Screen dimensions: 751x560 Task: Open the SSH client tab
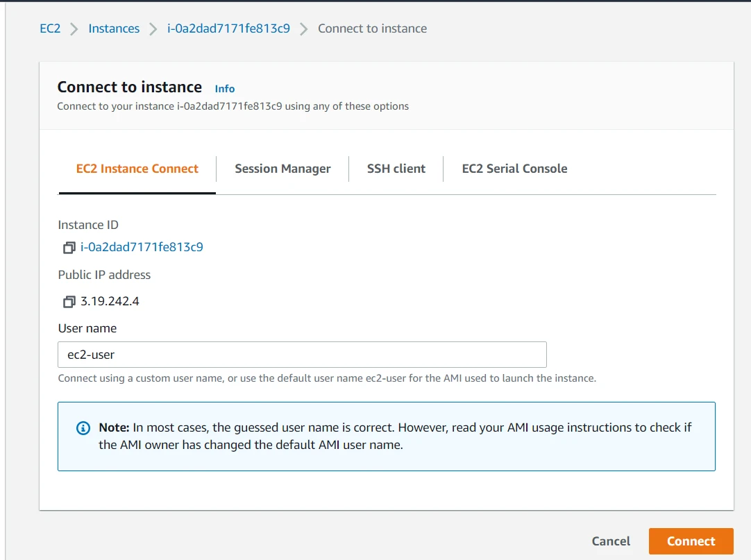tap(395, 168)
